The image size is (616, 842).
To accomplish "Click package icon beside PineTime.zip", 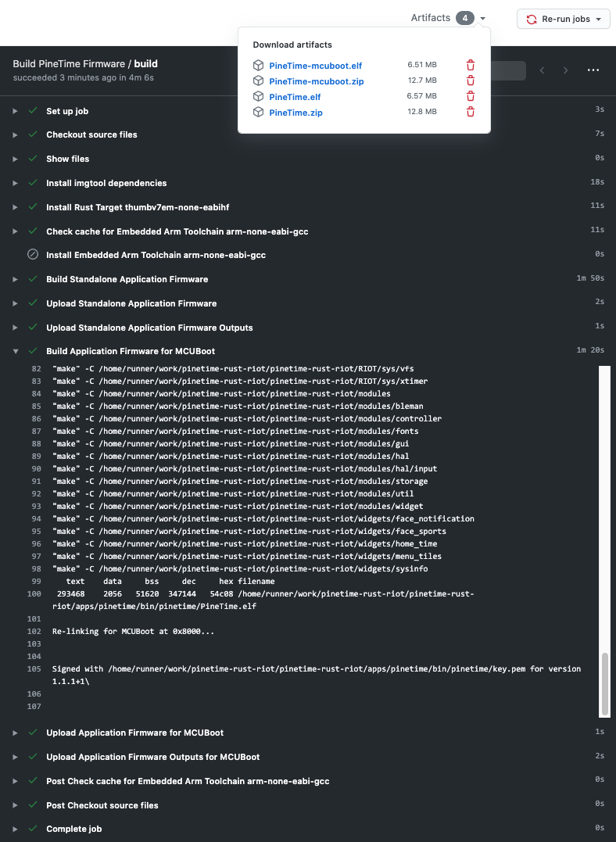I will click(259, 113).
